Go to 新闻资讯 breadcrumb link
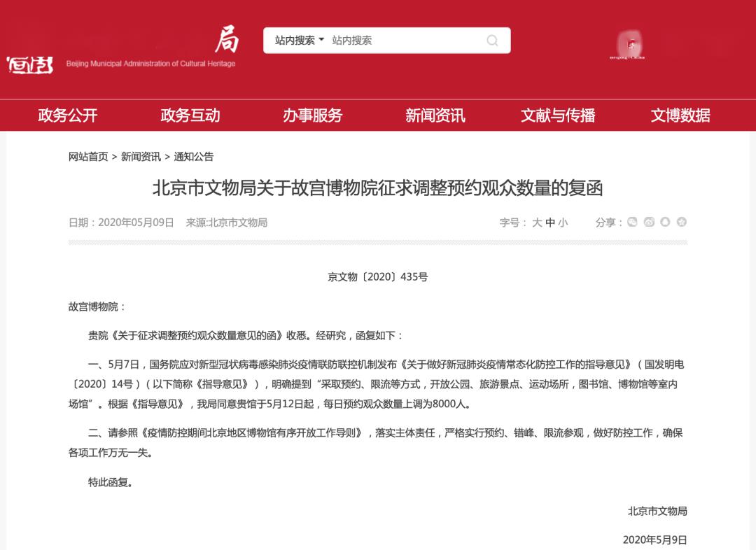Viewport: 756px width, 550px height. point(141,157)
